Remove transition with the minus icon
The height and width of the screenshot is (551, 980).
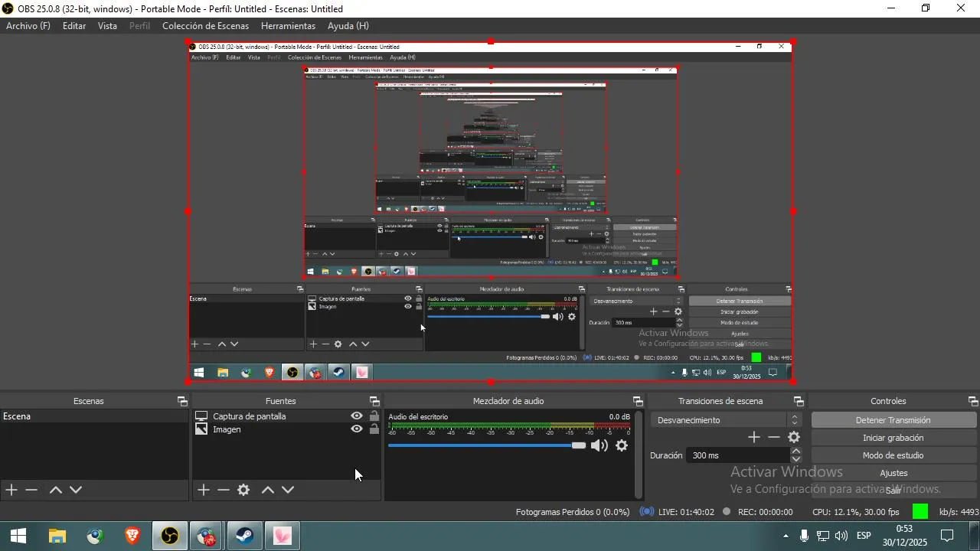[774, 437]
